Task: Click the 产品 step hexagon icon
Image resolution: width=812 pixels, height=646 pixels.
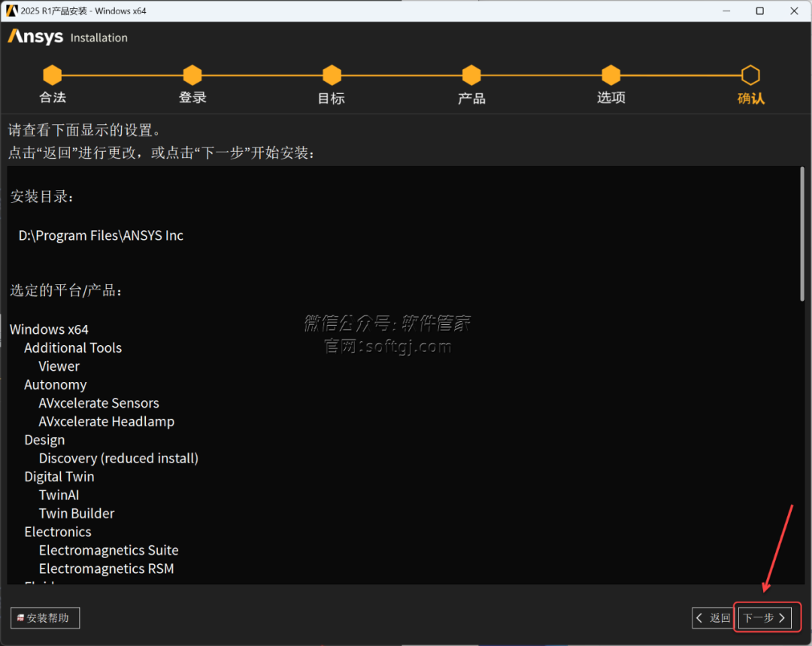Action: pos(471,75)
